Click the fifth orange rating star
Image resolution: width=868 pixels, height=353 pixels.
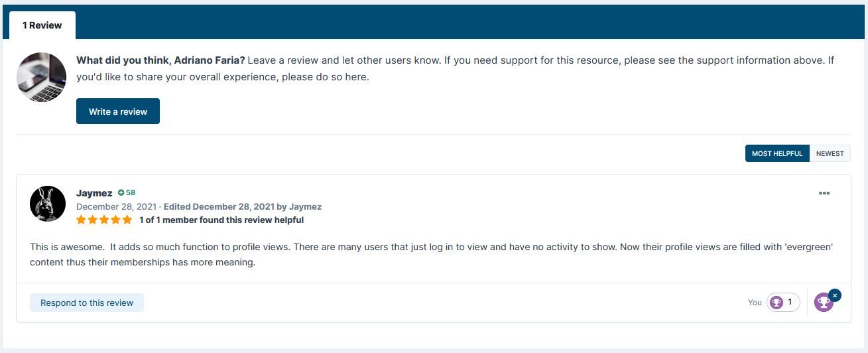click(127, 220)
